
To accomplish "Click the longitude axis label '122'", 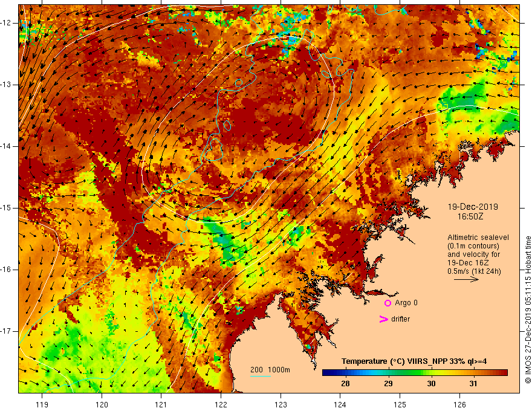I will click(221, 404).
